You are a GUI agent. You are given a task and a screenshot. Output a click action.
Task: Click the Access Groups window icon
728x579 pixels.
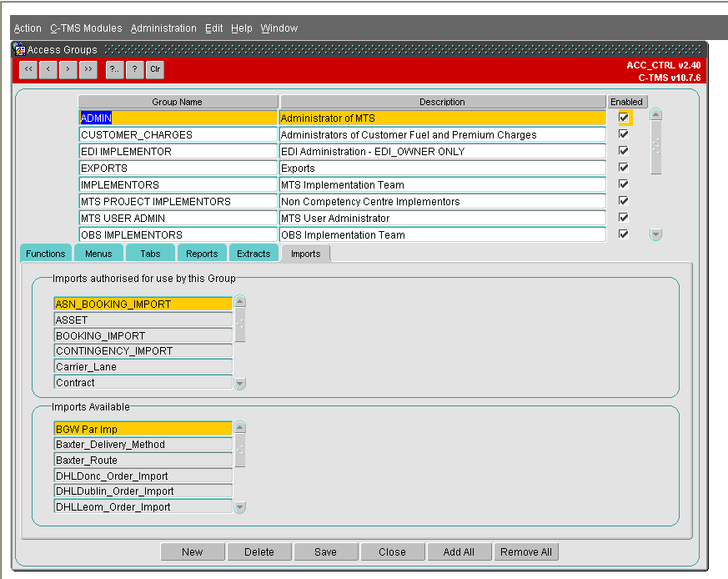pyautogui.click(x=19, y=49)
